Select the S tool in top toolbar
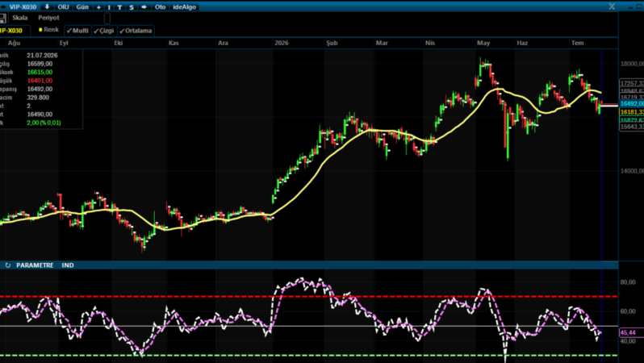Viewport: 644px width, 363px height. pyautogui.click(x=132, y=7)
